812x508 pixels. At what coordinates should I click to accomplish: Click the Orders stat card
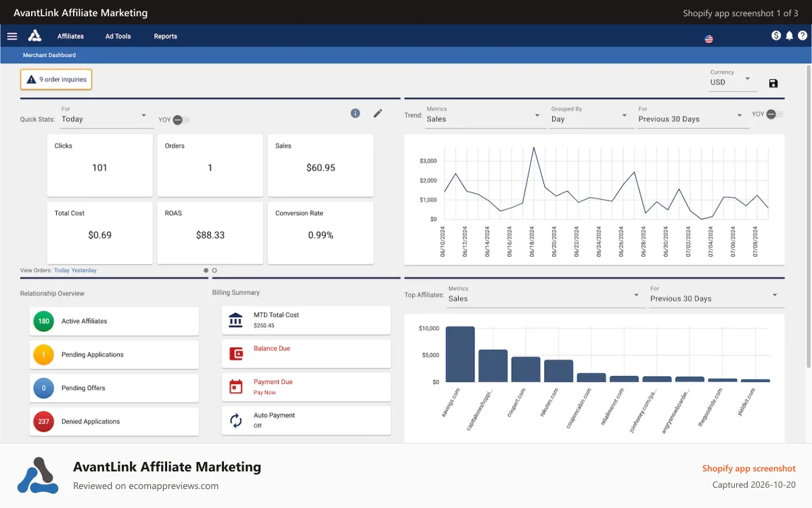(x=210, y=165)
